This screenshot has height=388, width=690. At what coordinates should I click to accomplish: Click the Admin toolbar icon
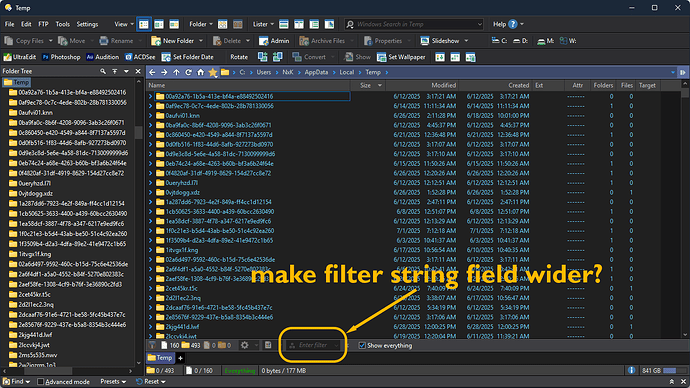pyautogui.click(x=264, y=41)
